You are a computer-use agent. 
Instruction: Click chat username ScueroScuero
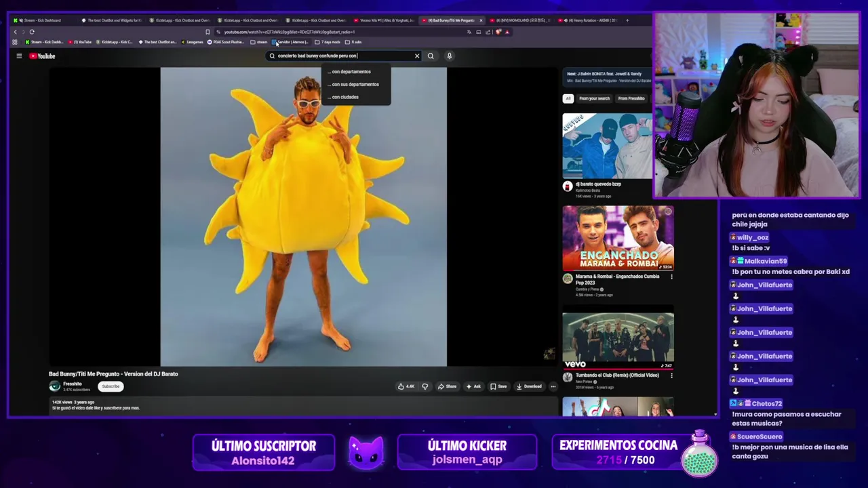[759, 436]
